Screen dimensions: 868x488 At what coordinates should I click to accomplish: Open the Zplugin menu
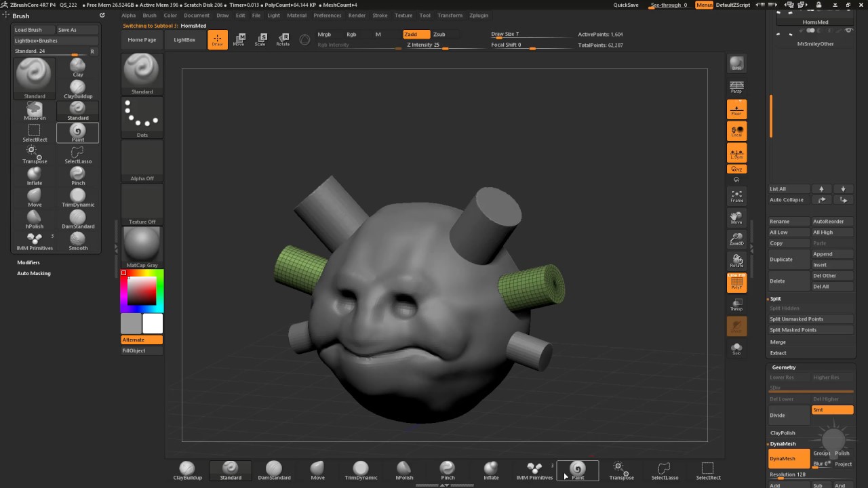[x=479, y=15]
